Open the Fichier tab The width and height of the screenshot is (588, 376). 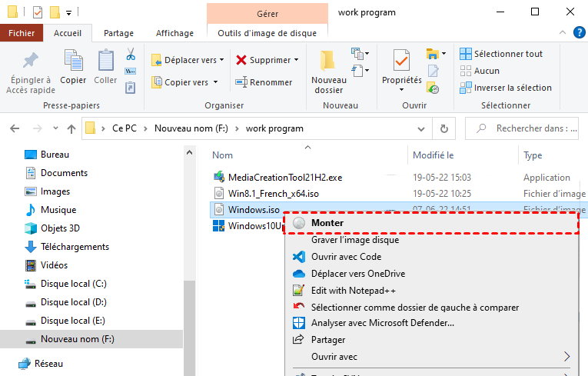pyautogui.click(x=22, y=33)
